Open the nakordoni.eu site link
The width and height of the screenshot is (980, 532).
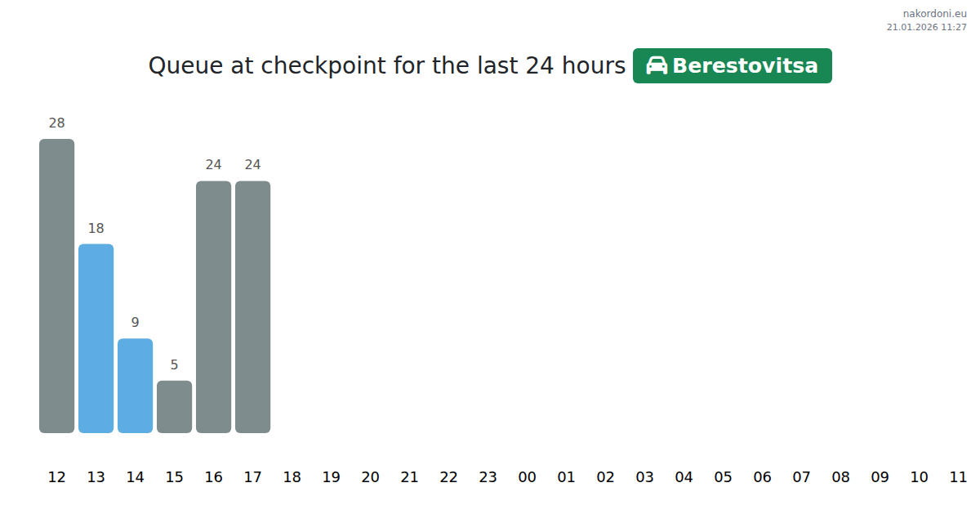(x=934, y=14)
